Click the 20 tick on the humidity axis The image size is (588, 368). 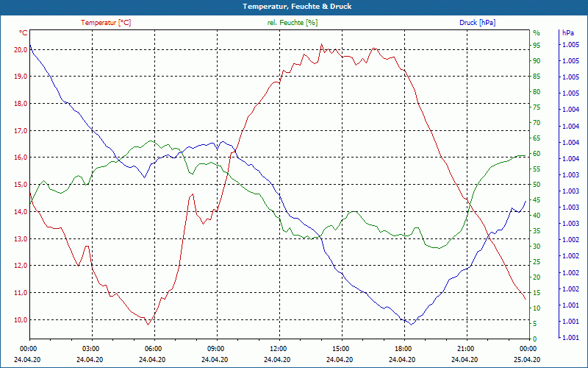pos(537,277)
